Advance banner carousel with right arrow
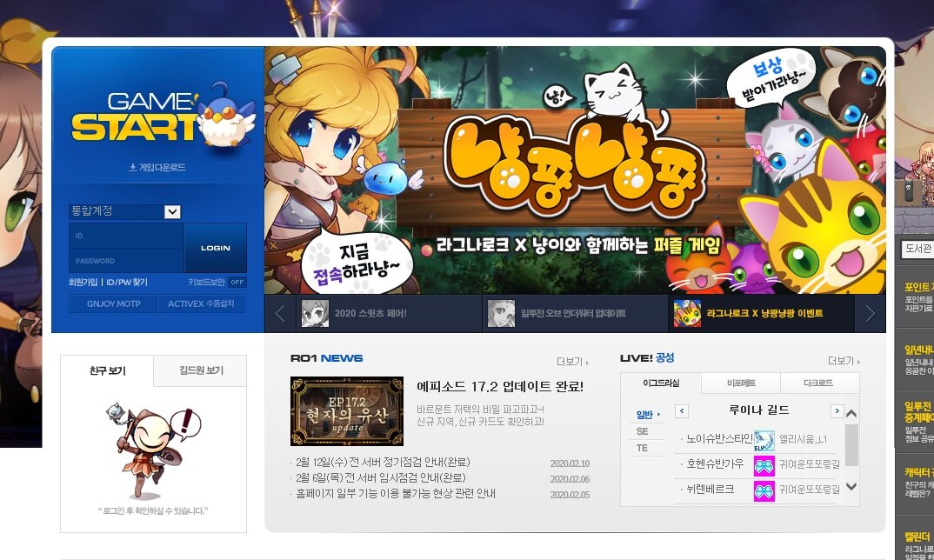 [870, 314]
